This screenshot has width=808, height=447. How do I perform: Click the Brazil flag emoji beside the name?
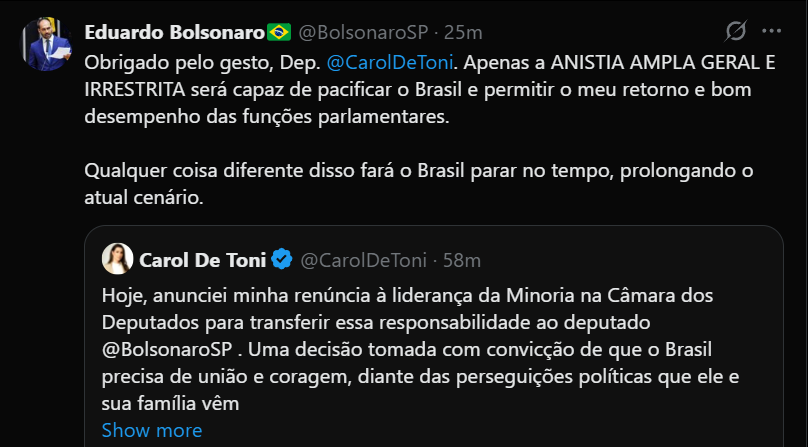[x=279, y=31]
